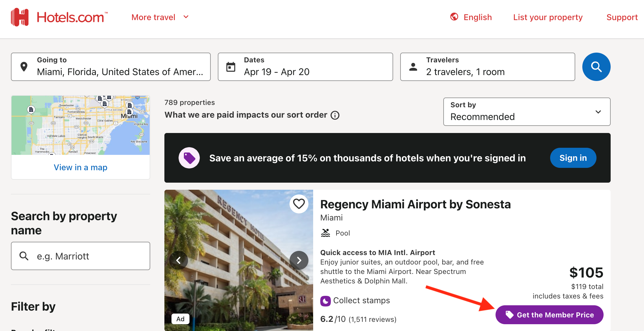Open the Travelers selector
This screenshot has height=331, width=644.
coord(488,67)
